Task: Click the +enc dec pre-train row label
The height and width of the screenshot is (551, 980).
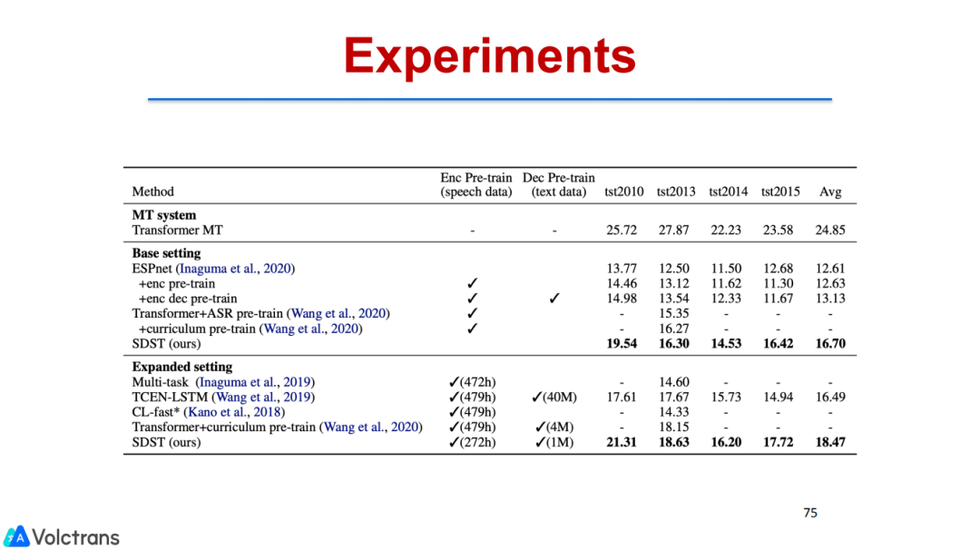Action: (188, 299)
